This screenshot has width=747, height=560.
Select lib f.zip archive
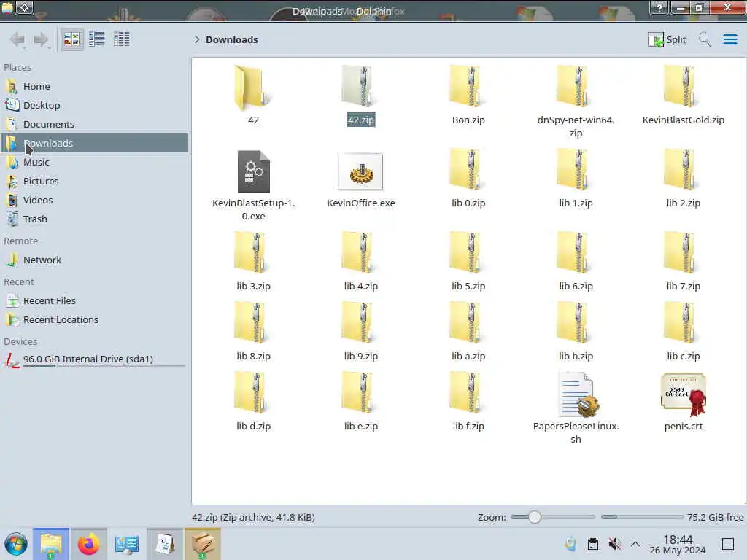(468, 401)
